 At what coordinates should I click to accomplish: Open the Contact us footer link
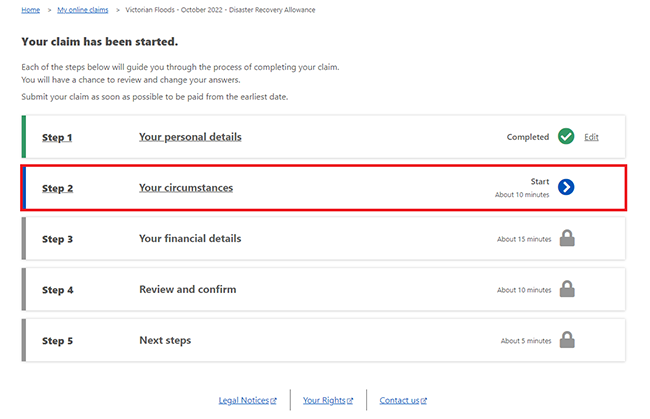pos(399,400)
